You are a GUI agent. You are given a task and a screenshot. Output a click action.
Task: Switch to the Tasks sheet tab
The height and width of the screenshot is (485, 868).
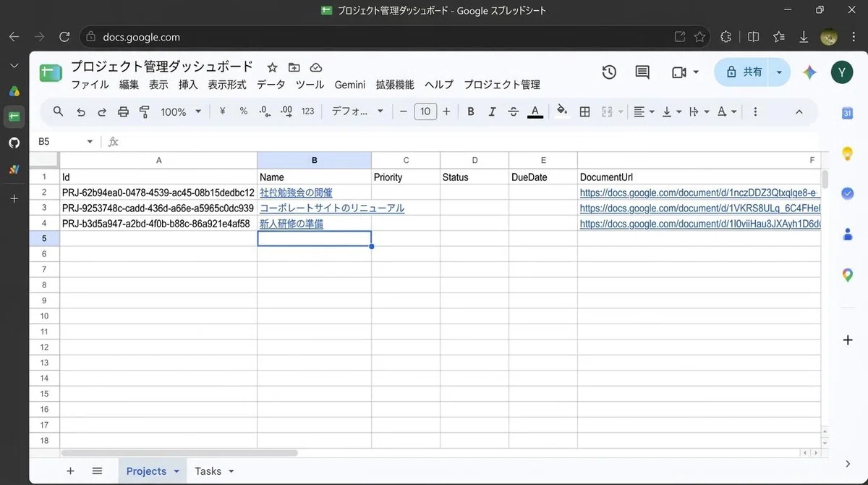point(208,471)
